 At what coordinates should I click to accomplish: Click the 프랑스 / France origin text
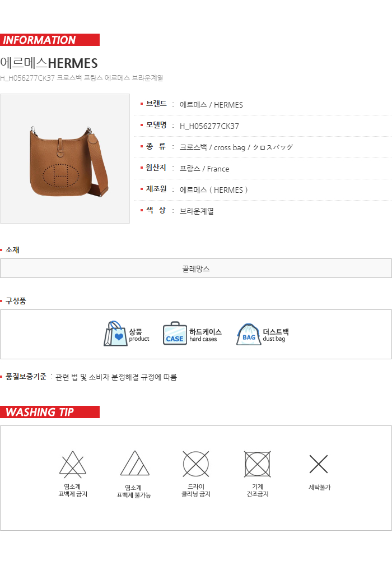pyautogui.click(x=204, y=169)
